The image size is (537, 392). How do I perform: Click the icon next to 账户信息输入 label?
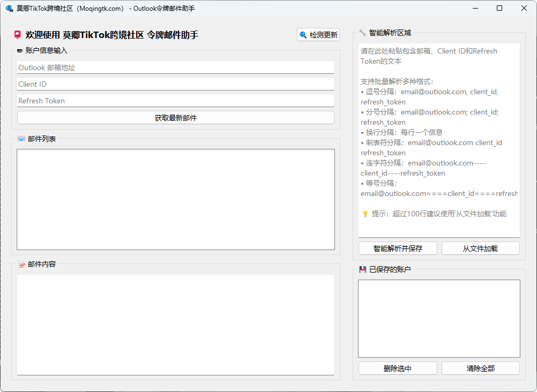point(20,51)
